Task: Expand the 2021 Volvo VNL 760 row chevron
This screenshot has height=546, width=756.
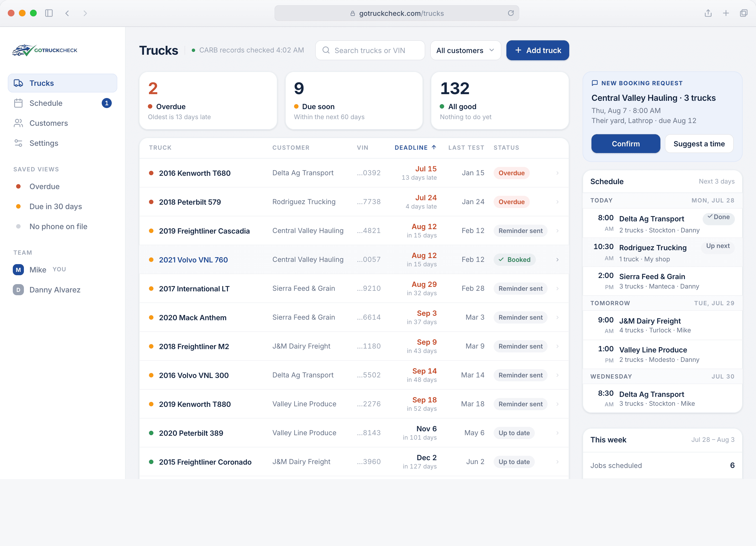Action: pyautogui.click(x=557, y=259)
